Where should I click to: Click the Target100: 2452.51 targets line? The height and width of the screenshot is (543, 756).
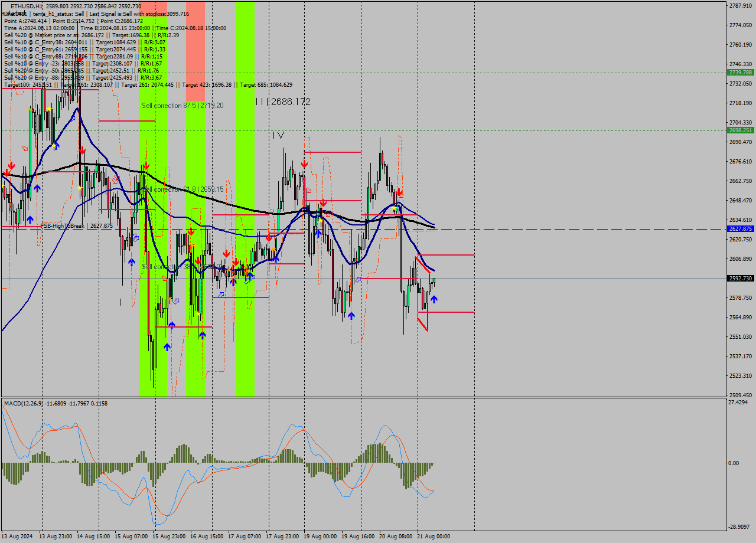(x=148, y=84)
